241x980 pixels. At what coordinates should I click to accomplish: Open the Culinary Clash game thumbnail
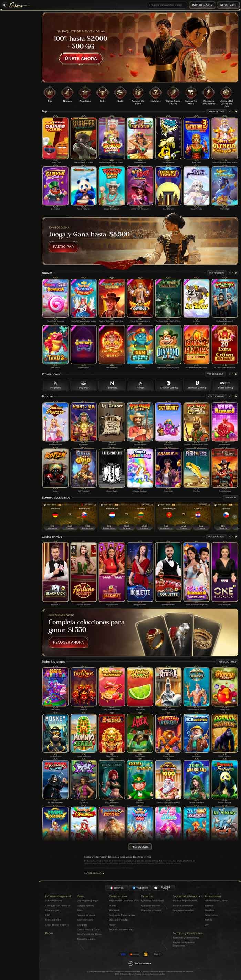55,138
